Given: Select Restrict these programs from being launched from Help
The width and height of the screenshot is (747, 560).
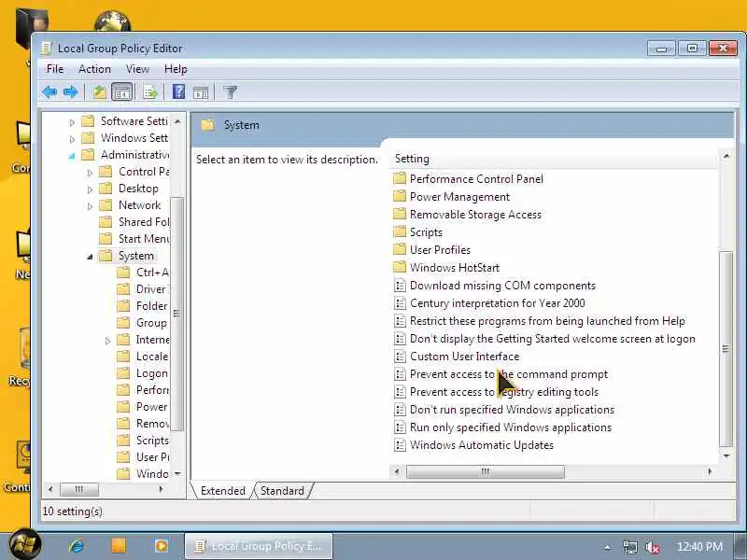Looking at the screenshot, I should point(547,321).
